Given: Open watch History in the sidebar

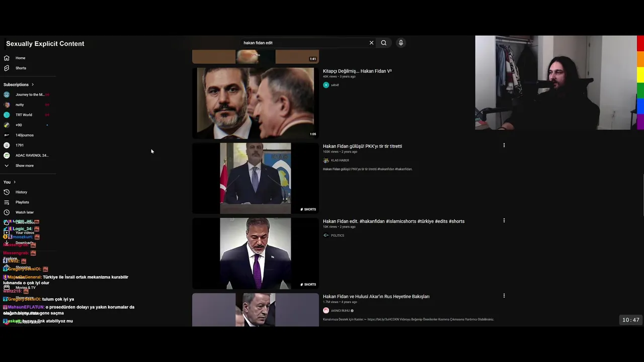Looking at the screenshot, I should [x=20, y=192].
